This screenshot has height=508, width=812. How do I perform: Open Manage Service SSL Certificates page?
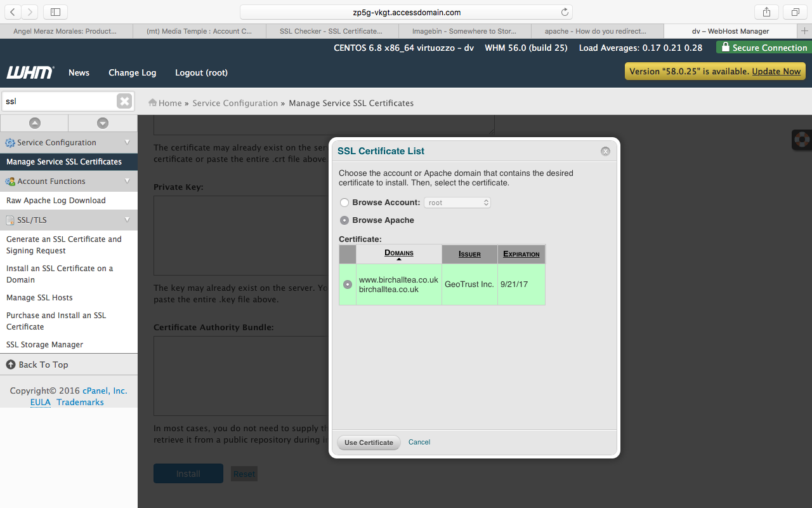click(x=69, y=162)
